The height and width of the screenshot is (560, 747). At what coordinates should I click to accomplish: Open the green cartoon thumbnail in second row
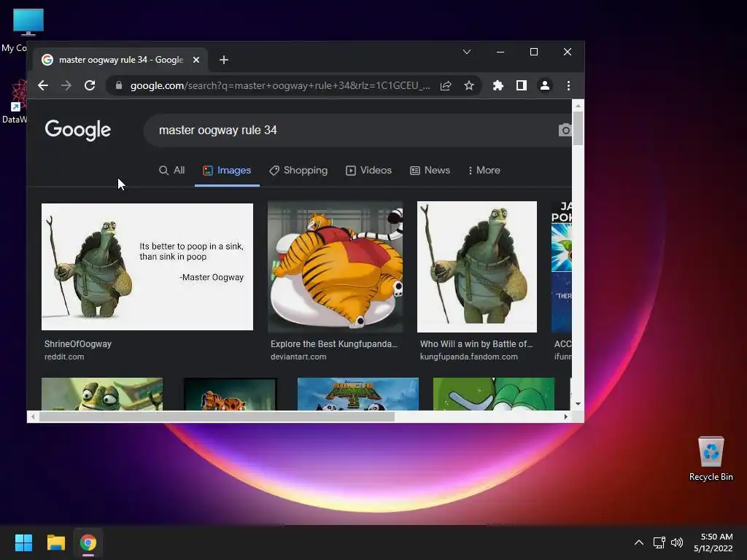(494, 394)
